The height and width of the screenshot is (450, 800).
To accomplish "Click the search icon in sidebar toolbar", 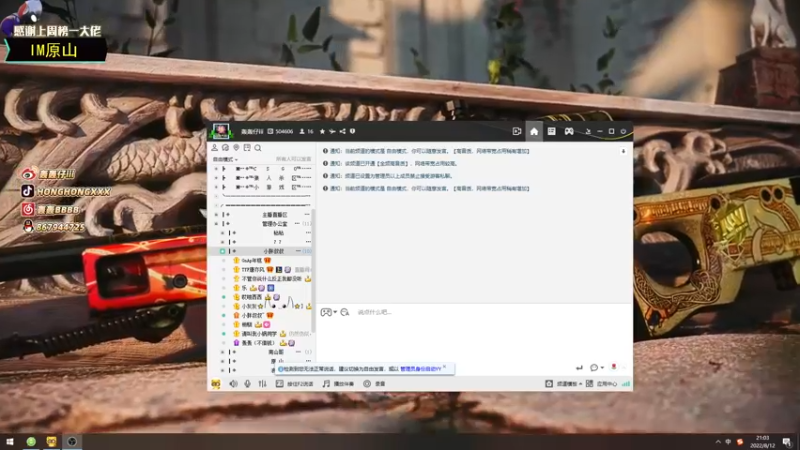I will 258,147.
